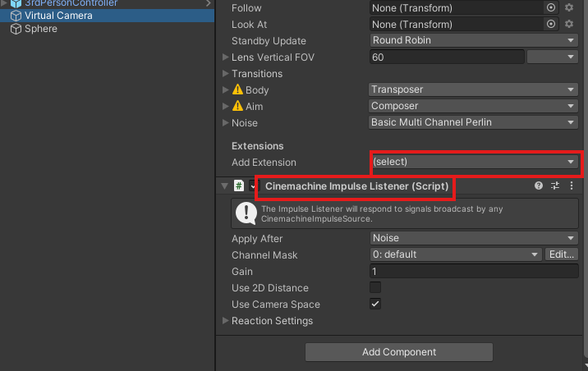Image resolution: width=588 pixels, height=371 pixels.
Task: Open gear settings next to Look At
Action: (x=569, y=24)
